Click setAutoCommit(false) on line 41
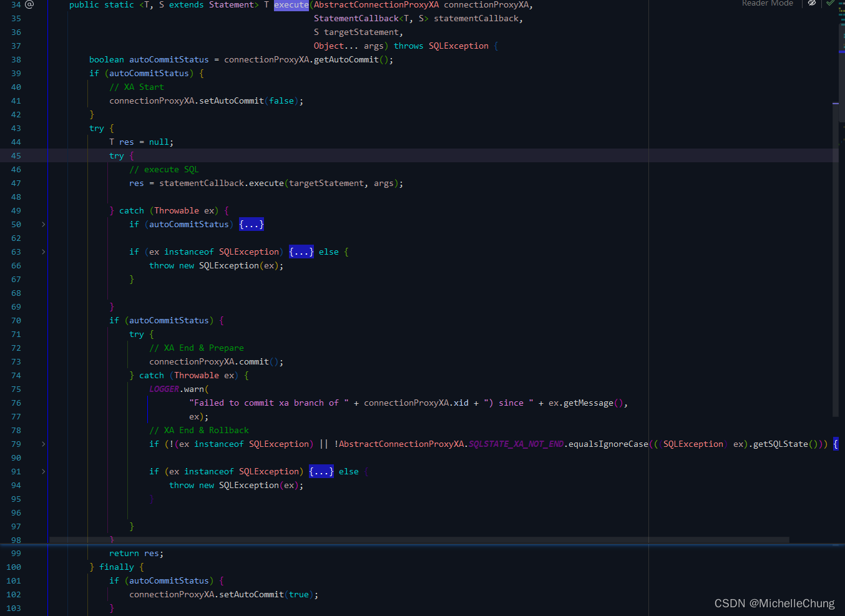 coord(249,100)
